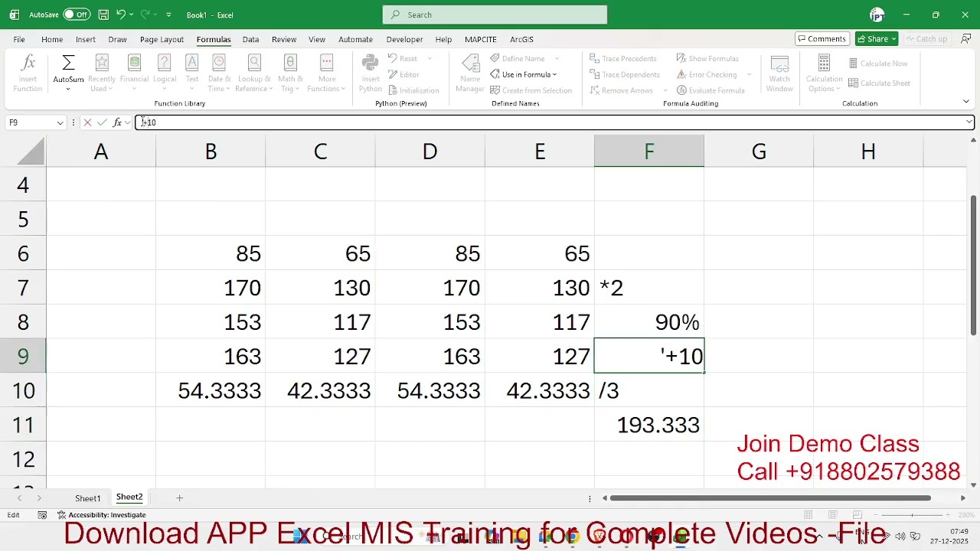
Task: Click the Undo icon
Action: point(121,15)
